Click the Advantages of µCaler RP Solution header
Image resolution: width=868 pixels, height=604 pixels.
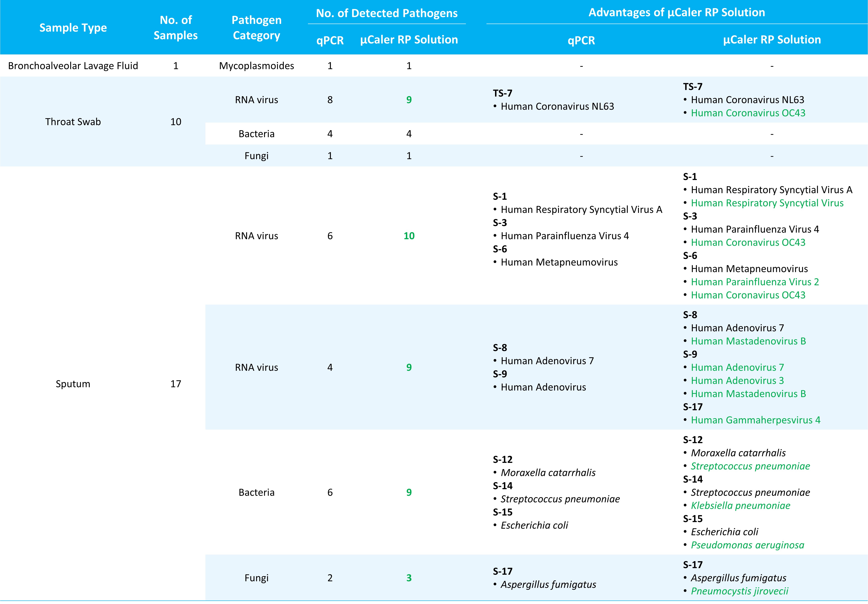676,13
